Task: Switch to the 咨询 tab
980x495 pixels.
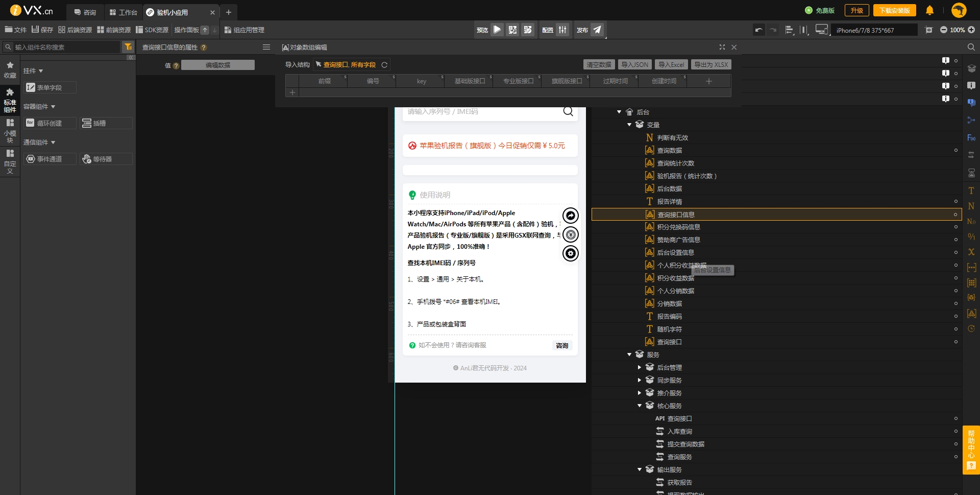Action: point(85,12)
